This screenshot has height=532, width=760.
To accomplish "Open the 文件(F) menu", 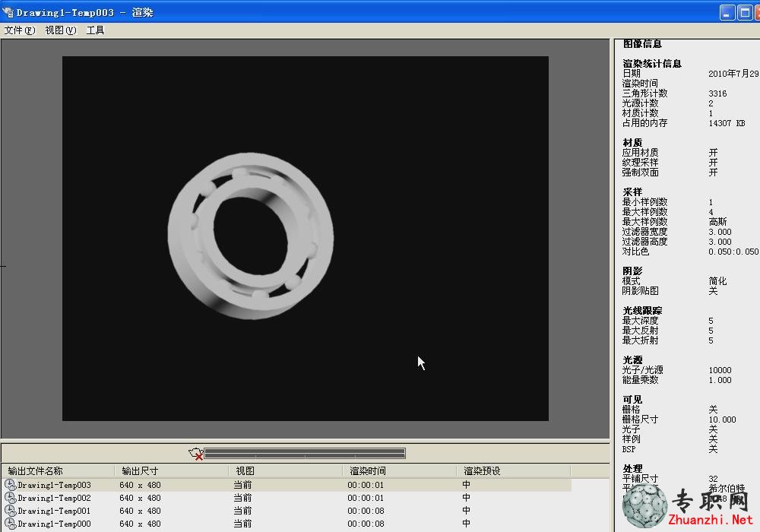I will 20,30.
